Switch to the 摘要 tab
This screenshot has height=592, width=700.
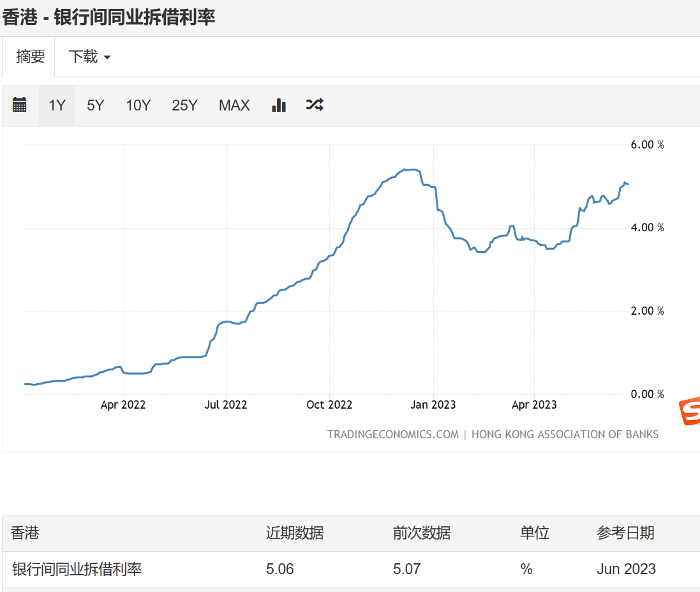(x=31, y=57)
